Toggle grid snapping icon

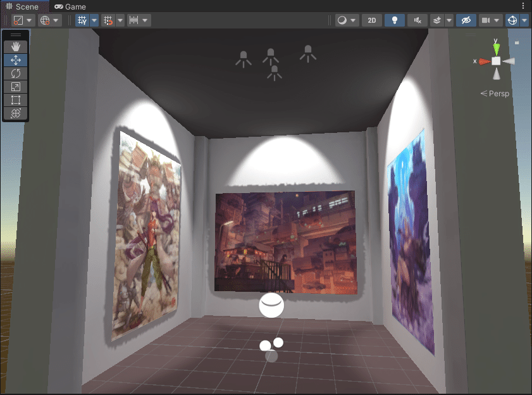108,20
